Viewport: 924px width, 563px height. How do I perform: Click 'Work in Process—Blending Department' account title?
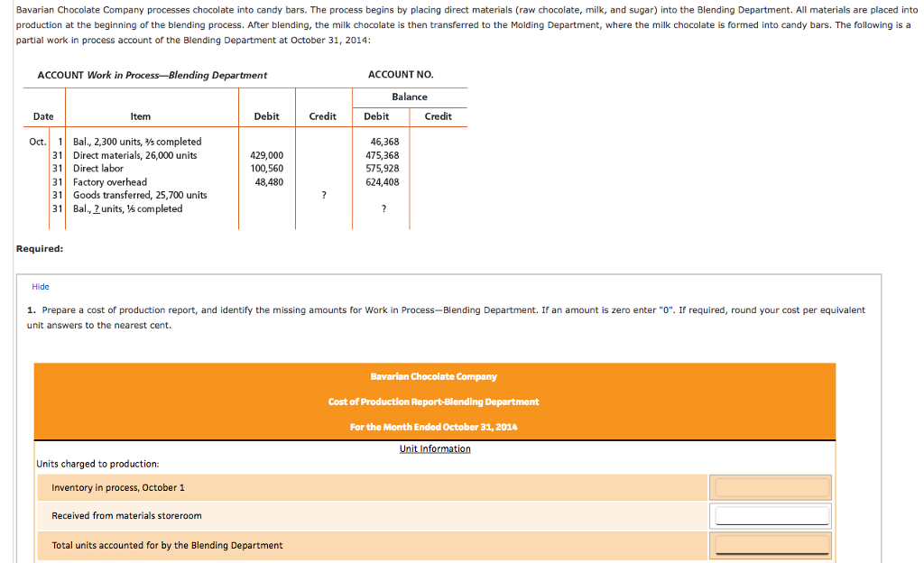pos(177,76)
